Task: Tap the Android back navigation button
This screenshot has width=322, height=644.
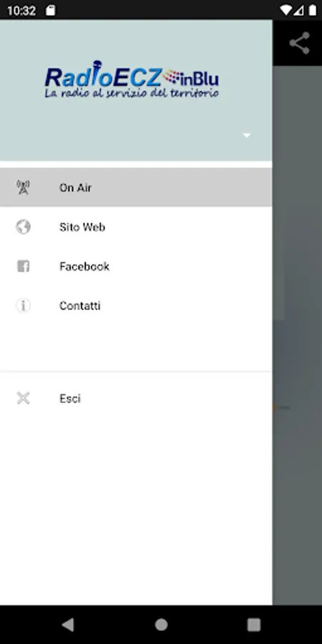Action: (68, 625)
